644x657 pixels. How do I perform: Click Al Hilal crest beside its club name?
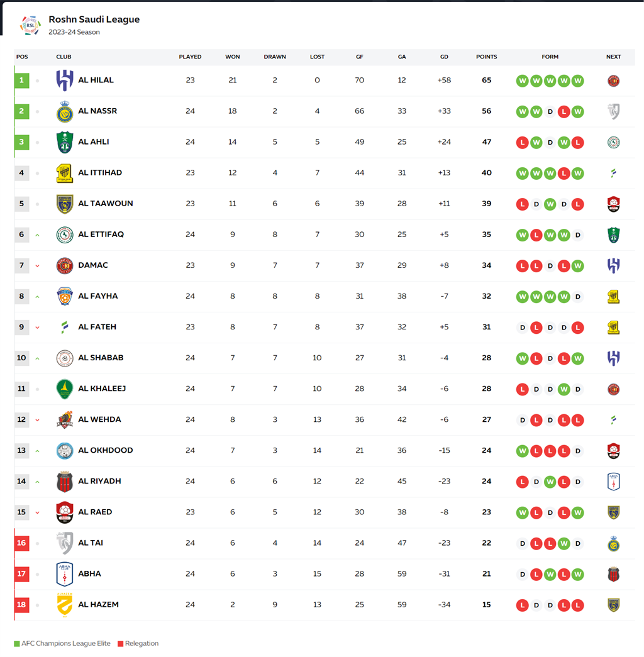click(x=65, y=80)
